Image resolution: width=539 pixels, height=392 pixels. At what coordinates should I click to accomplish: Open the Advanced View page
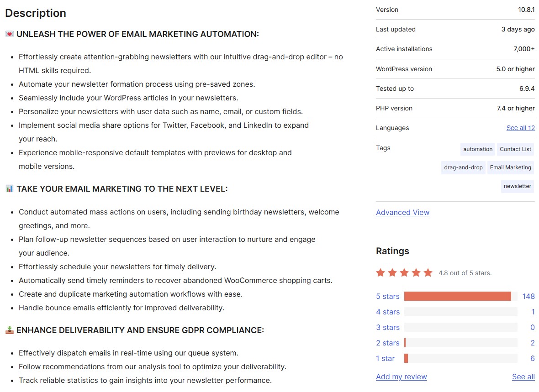402,212
